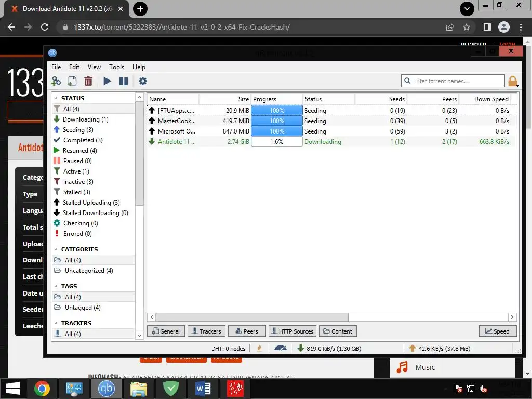532x399 pixels.
Task: Collapse the TAGS section
Action: (56, 286)
